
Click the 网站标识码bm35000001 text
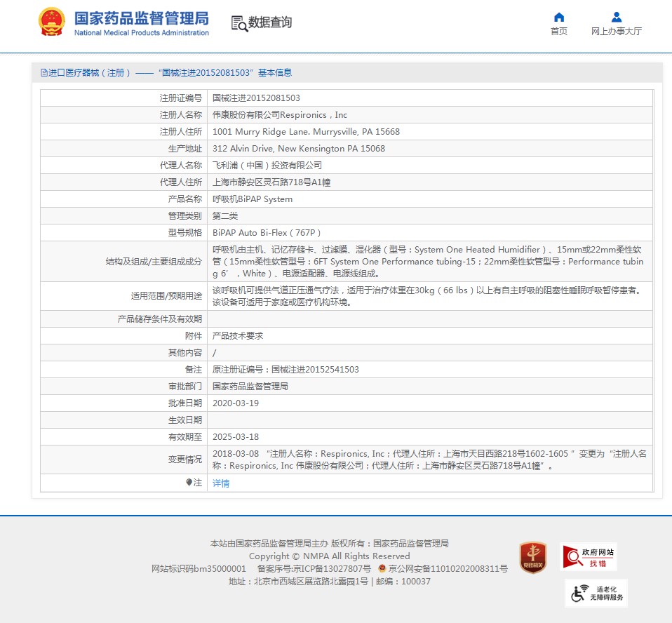(x=199, y=569)
